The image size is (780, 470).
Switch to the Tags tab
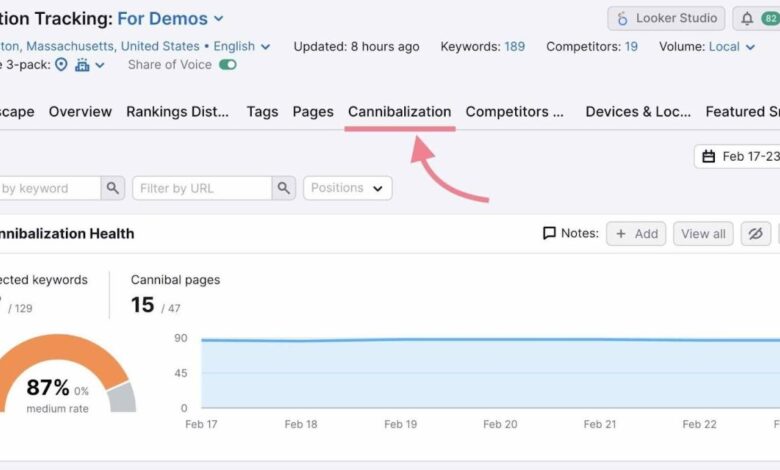[x=262, y=112]
